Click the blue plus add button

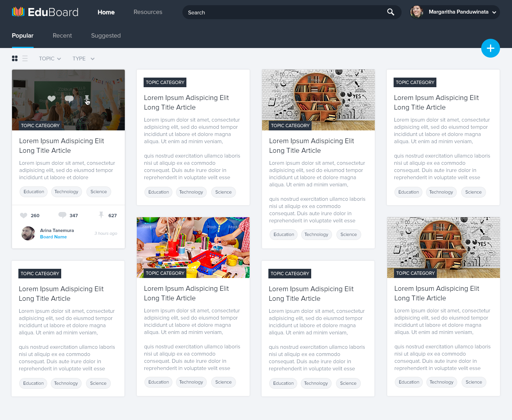click(x=490, y=48)
